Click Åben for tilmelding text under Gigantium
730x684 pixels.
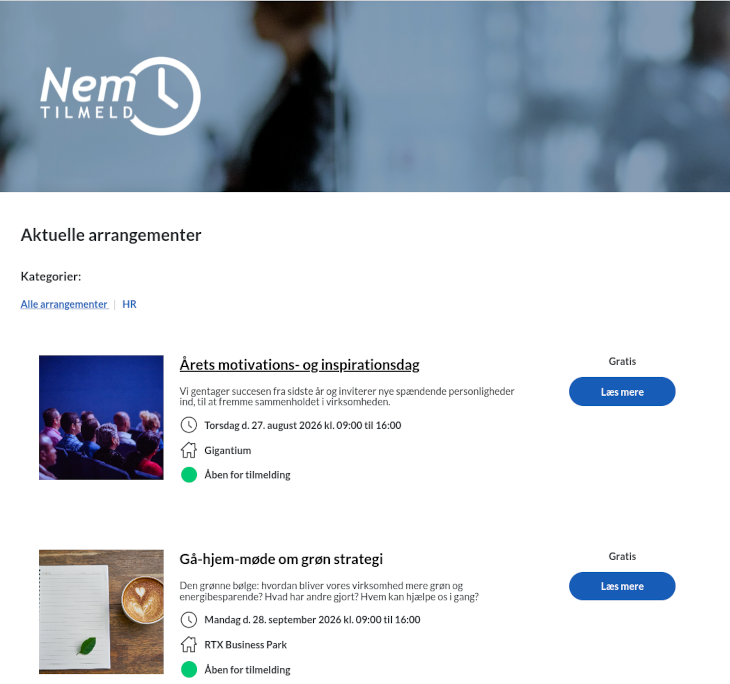[x=247, y=475]
